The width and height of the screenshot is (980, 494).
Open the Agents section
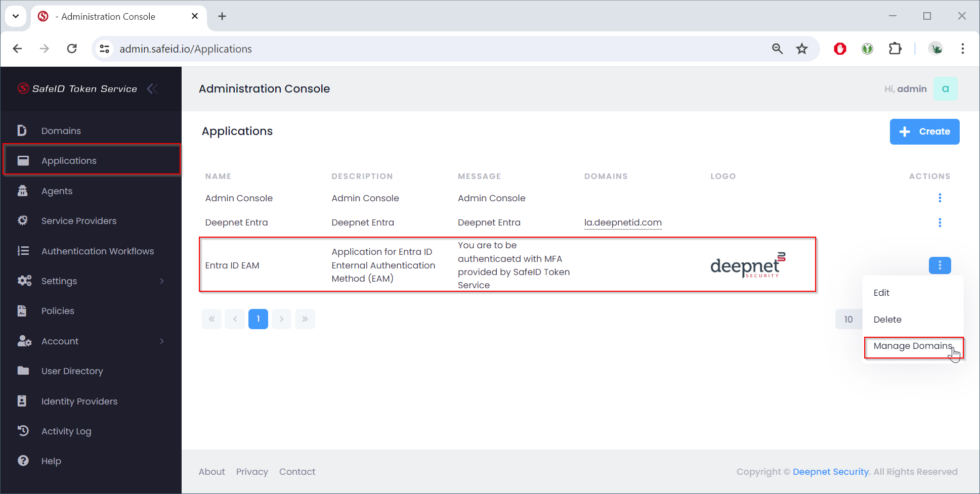(x=57, y=191)
